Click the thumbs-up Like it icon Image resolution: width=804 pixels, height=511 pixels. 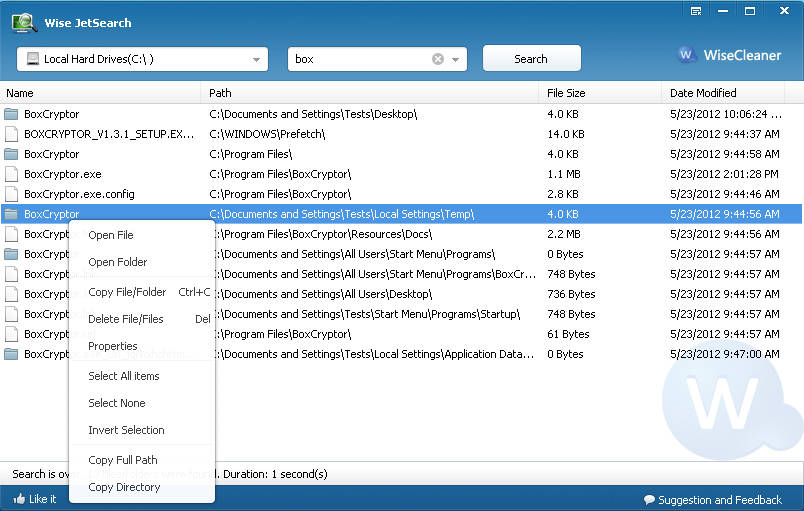click(x=19, y=499)
